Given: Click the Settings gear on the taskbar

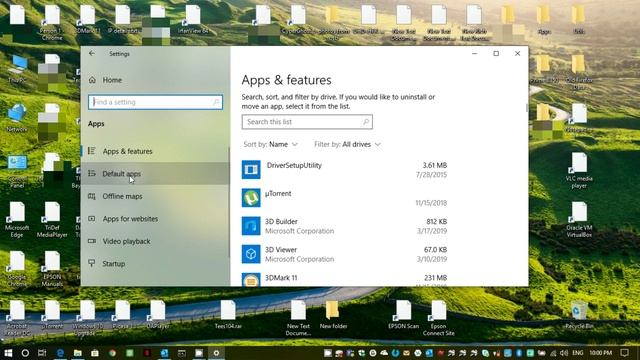Looking at the screenshot, I should coord(216,353).
